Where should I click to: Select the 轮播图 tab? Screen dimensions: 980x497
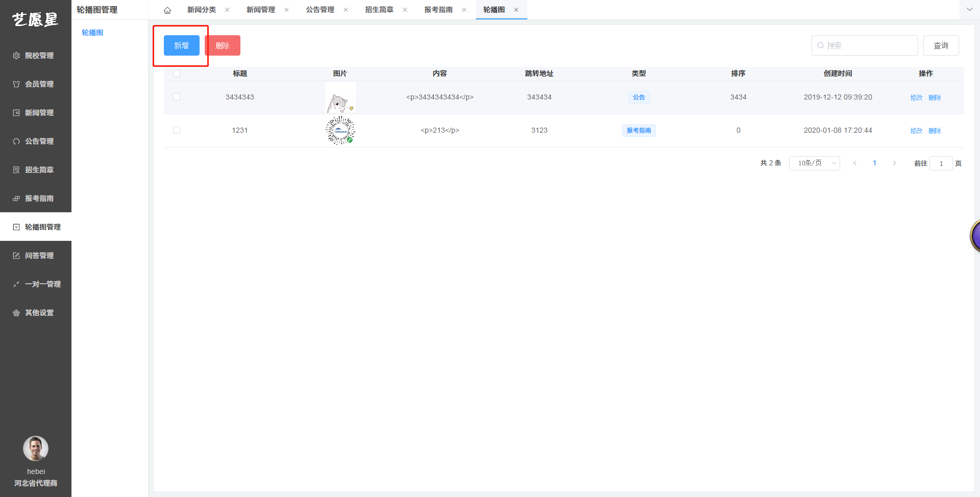[x=494, y=10]
